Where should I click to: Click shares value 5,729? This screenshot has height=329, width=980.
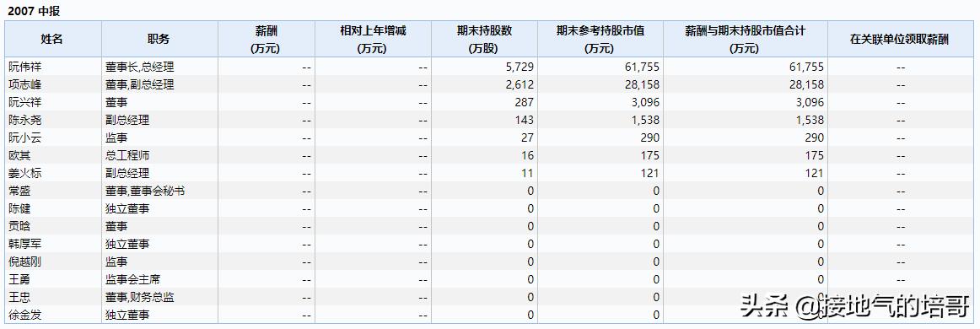click(x=520, y=67)
